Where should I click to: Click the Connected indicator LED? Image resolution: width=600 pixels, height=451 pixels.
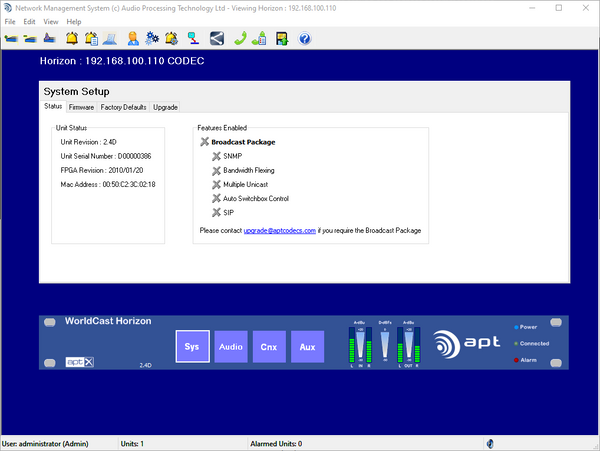[x=516, y=344]
